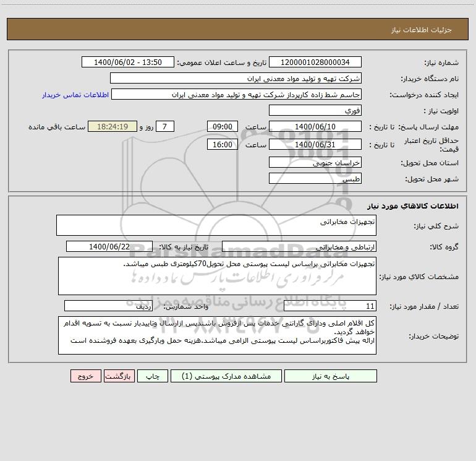Click the label تاریخ و ساعت اعلان عمومی

[x=222, y=63]
